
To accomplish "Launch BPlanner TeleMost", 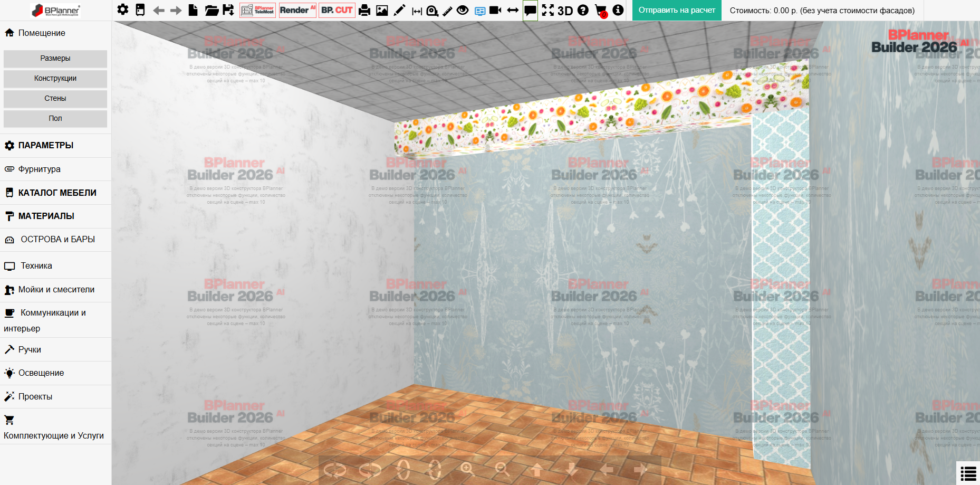I will 257,10.
